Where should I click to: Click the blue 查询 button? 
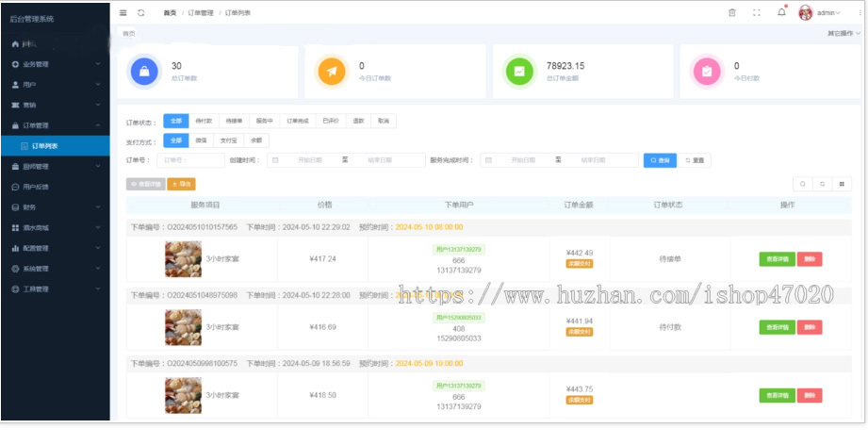click(x=660, y=160)
